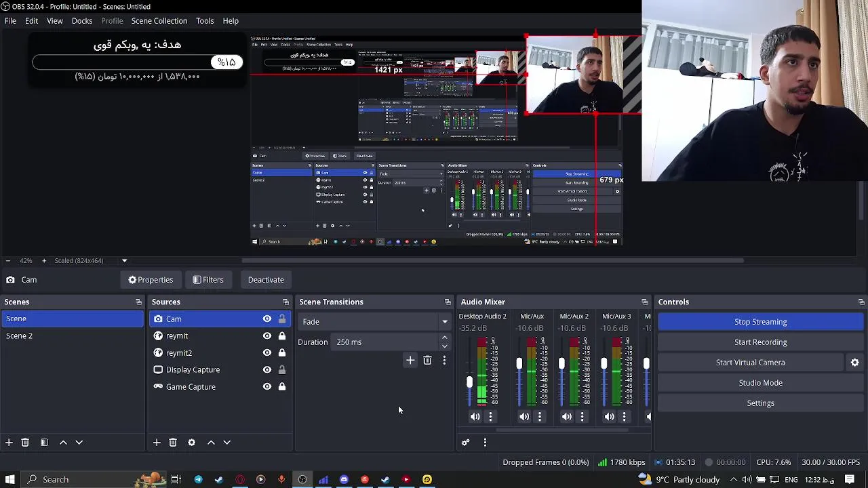Hide the Display Capture source
The width and height of the screenshot is (868, 488).
click(267, 369)
